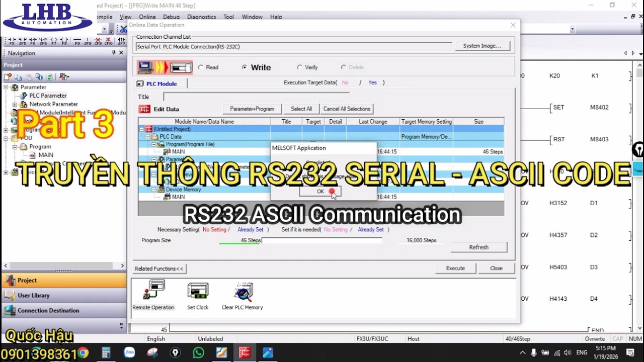The width and height of the screenshot is (644, 362).
Task: Click the Select All button
Action: 301,109
